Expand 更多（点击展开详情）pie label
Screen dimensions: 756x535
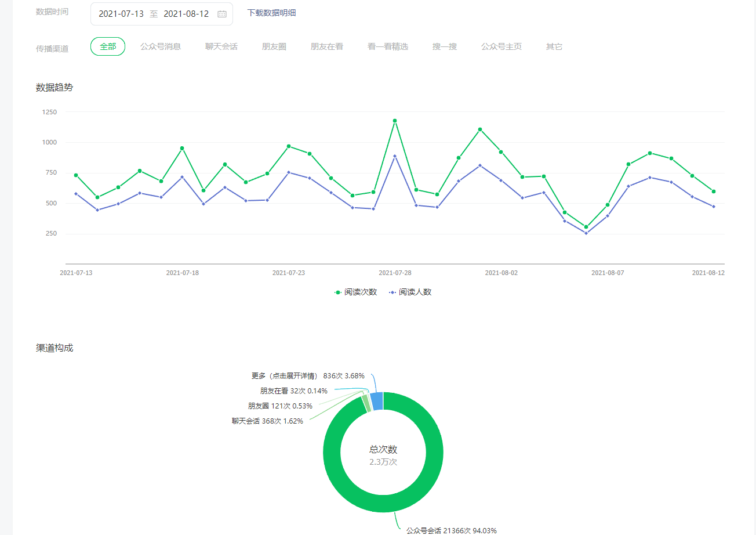click(x=308, y=376)
